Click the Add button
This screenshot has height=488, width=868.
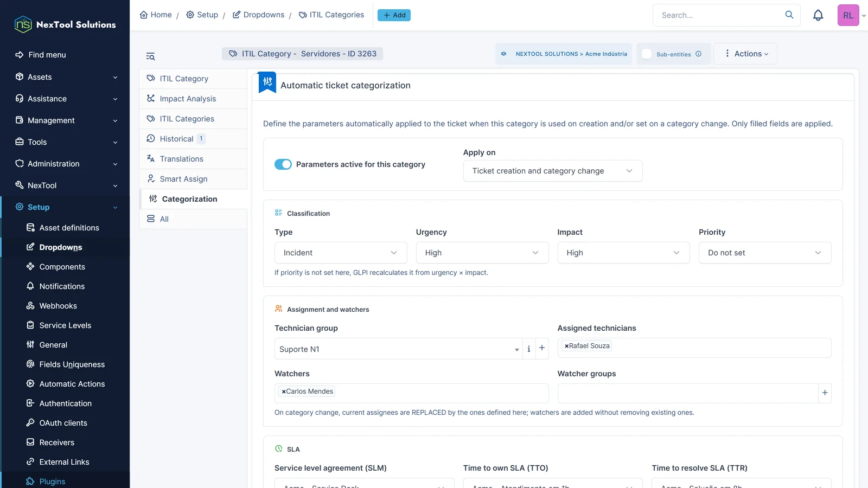tap(394, 15)
